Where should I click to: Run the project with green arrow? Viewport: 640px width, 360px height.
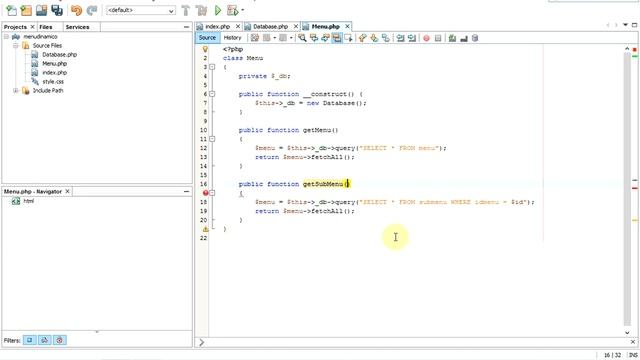pos(218,10)
